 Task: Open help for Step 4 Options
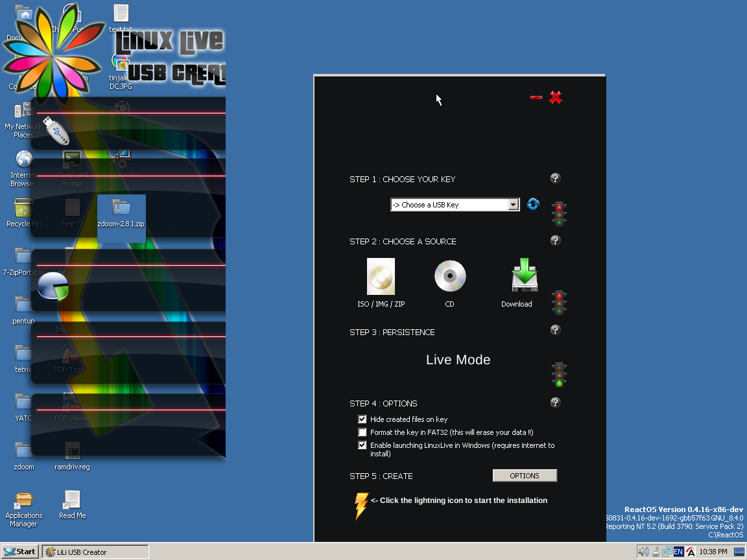click(555, 402)
